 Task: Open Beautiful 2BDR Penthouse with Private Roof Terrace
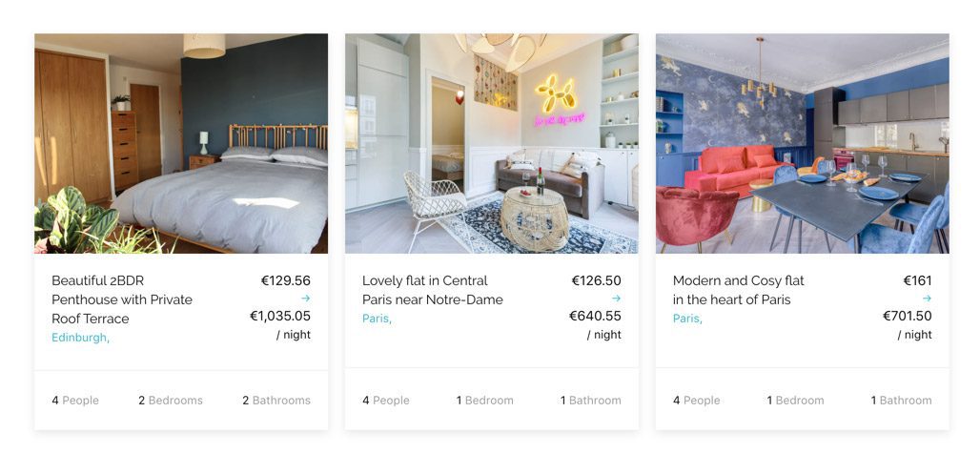click(122, 299)
